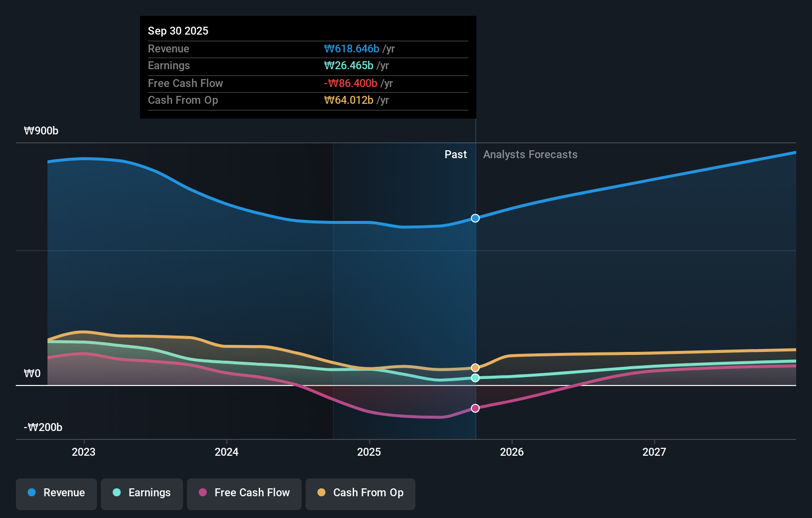
Task: Switch to the Past section of the chart
Action: point(455,154)
